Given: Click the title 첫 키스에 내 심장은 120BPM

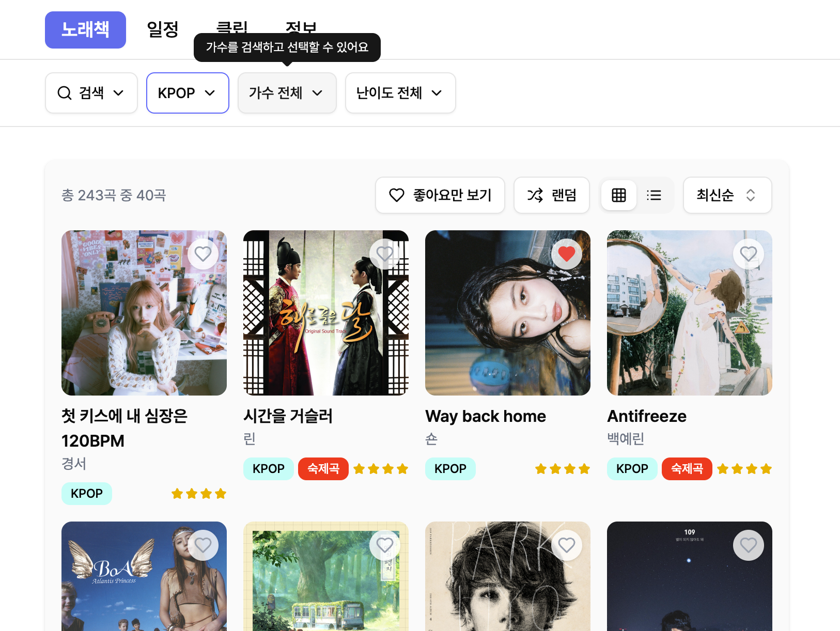Looking at the screenshot, I should point(125,429).
